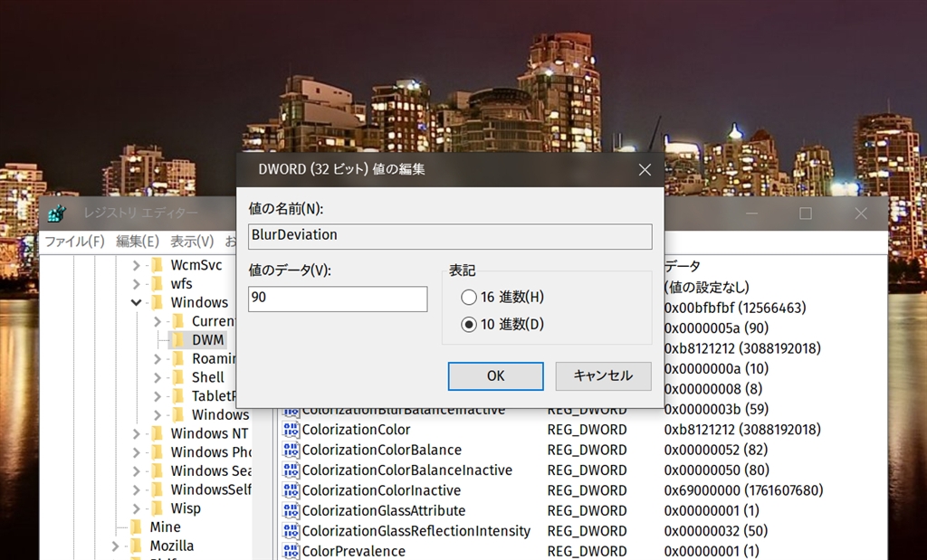Screen dimensions: 927x560
Task: Expand the Mozilla tree node
Action: pyautogui.click(x=115, y=546)
